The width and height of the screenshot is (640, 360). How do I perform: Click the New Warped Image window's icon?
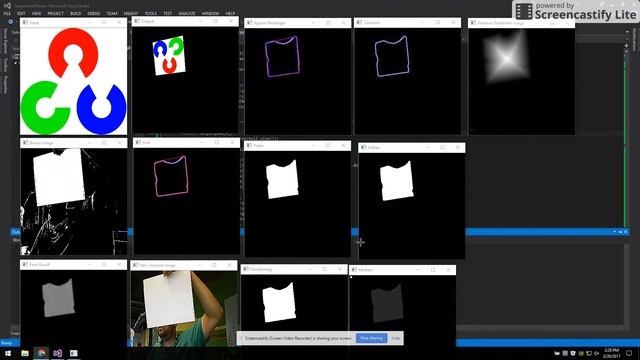click(135, 265)
